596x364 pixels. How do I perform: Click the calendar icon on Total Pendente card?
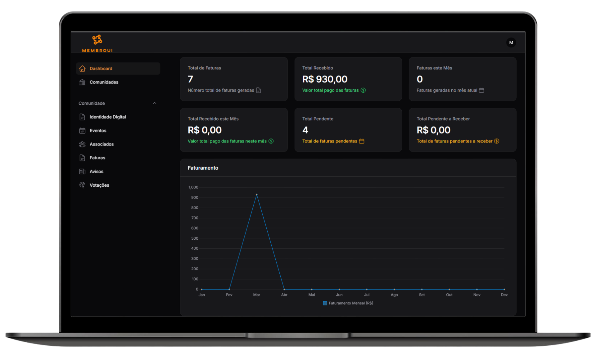point(362,141)
